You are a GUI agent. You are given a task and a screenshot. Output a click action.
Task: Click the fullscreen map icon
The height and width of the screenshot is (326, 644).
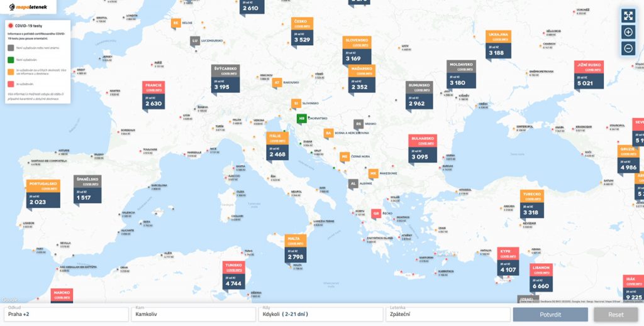coord(628,16)
